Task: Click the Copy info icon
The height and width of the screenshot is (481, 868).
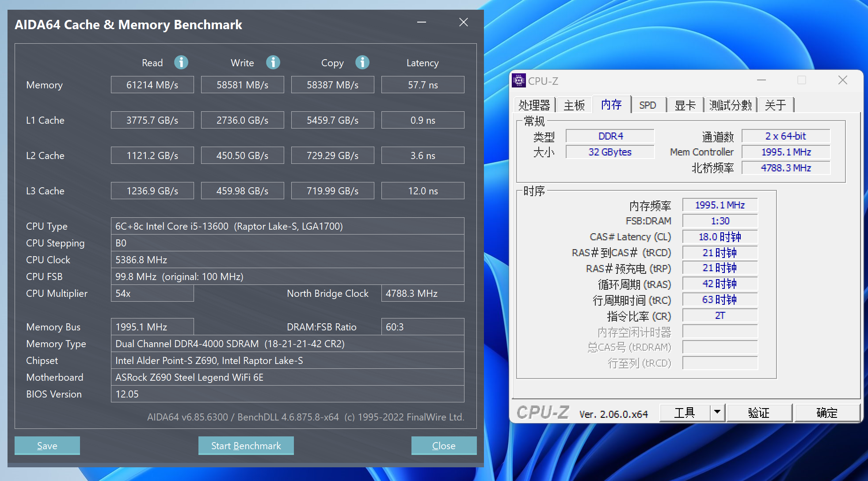Action: click(x=362, y=62)
